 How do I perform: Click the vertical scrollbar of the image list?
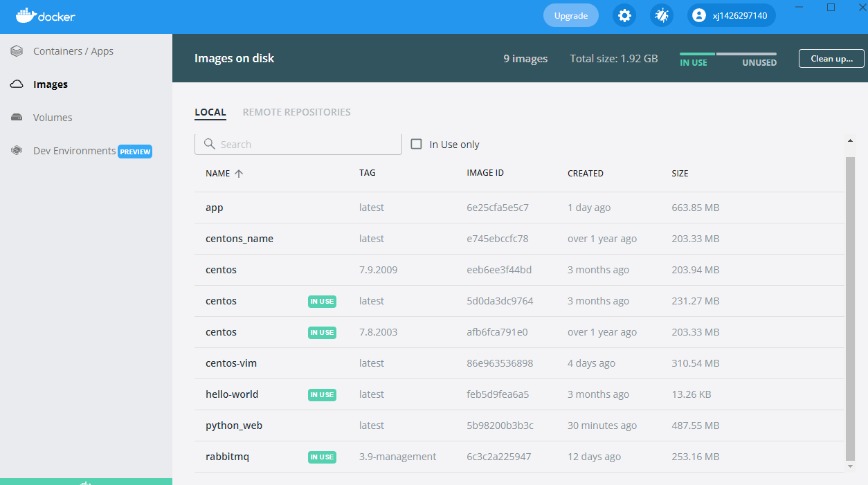(x=851, y=308)
